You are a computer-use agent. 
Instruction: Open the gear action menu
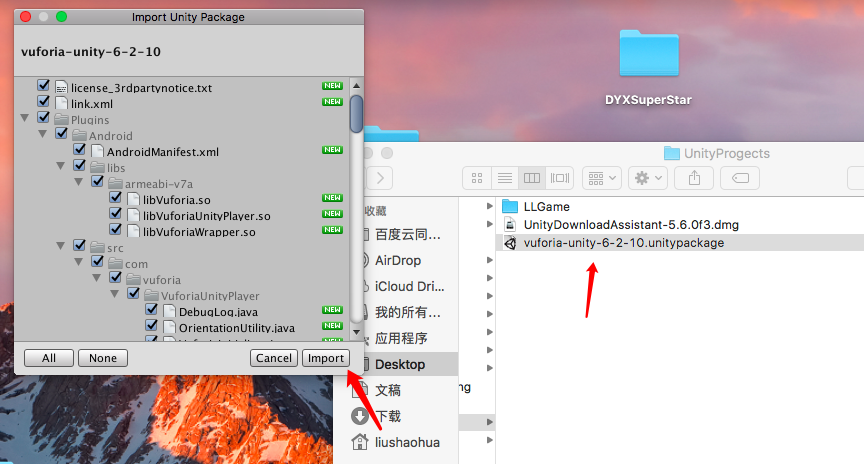pyautogui.click(x=648, y=178)
